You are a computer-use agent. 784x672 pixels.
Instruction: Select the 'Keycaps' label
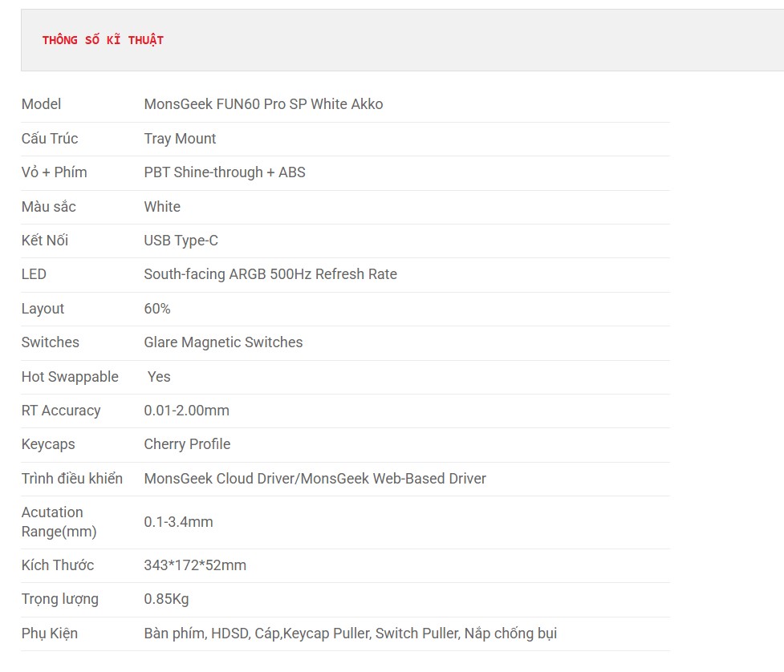48,444
